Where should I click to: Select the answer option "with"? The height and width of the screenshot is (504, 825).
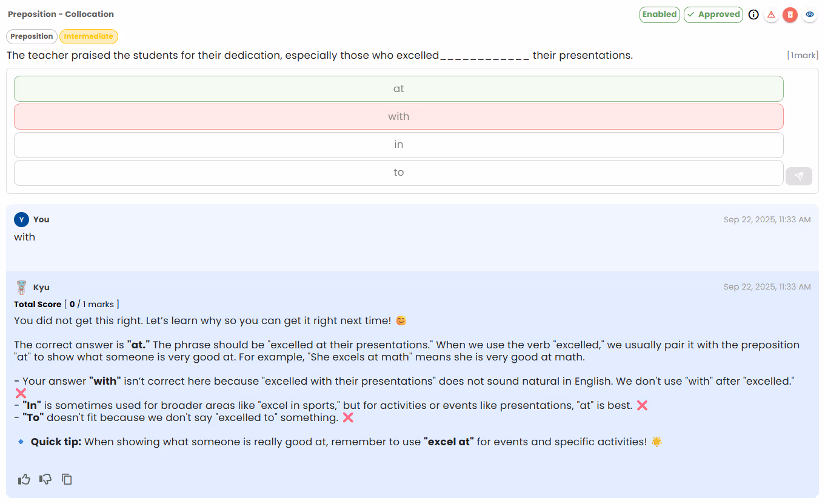[399, 116]
